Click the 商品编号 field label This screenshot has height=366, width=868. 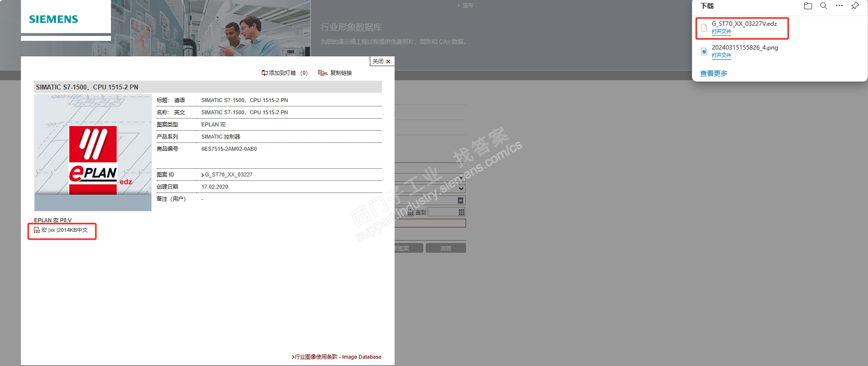(167, 149)
